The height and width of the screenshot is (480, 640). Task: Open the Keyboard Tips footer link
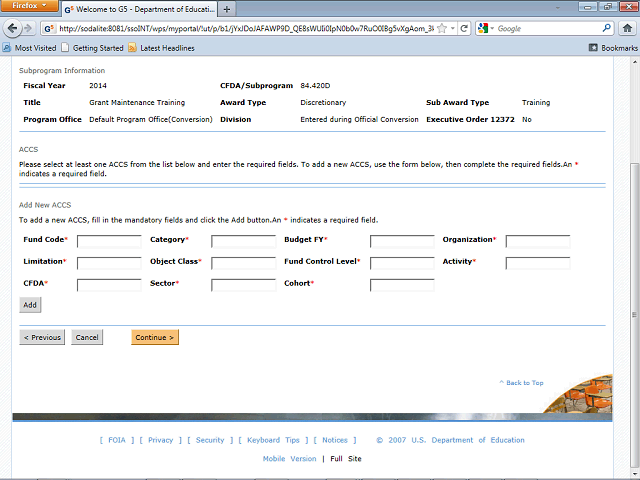(x=273, y=440)
